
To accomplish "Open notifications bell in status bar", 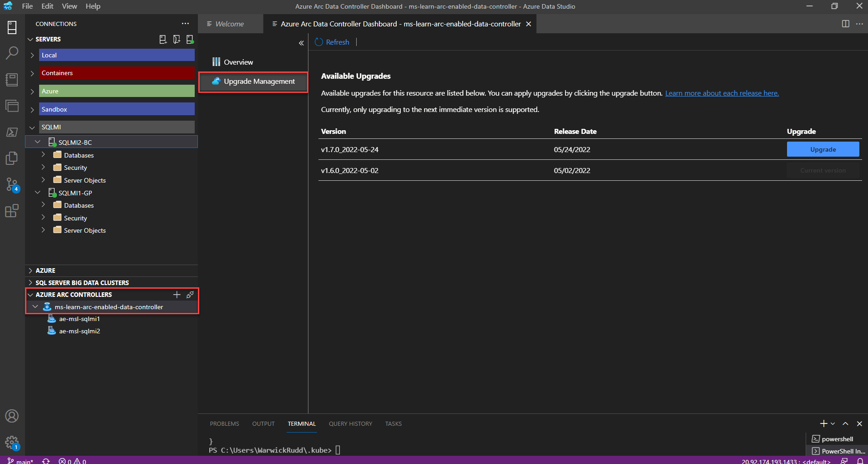I will click(860, 461).
